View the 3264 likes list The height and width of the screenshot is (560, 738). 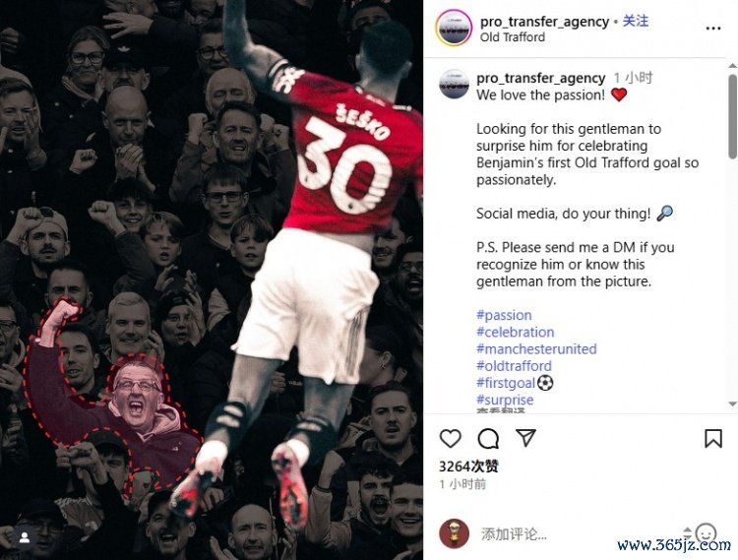[468, 467]
